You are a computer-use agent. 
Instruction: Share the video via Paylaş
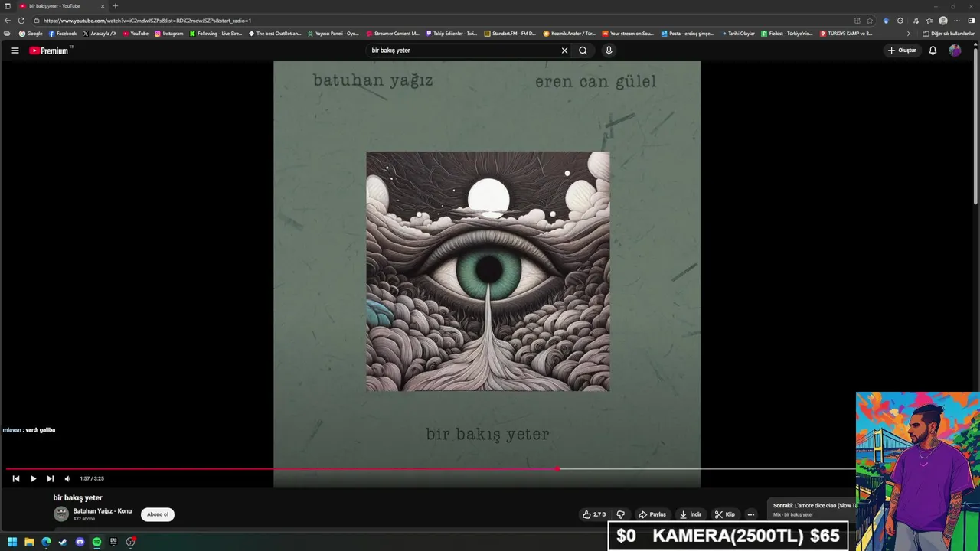[x=652, y=514]
